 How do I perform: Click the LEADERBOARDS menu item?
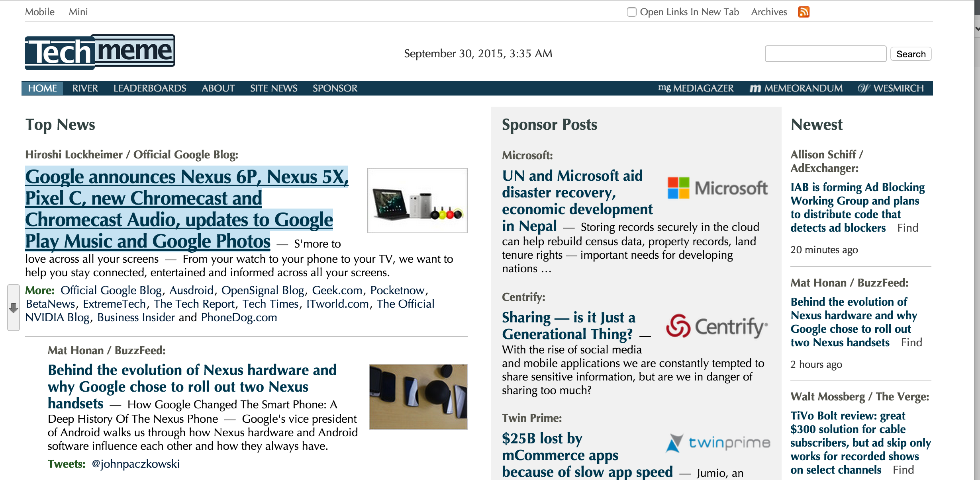[x=149, y=88]
